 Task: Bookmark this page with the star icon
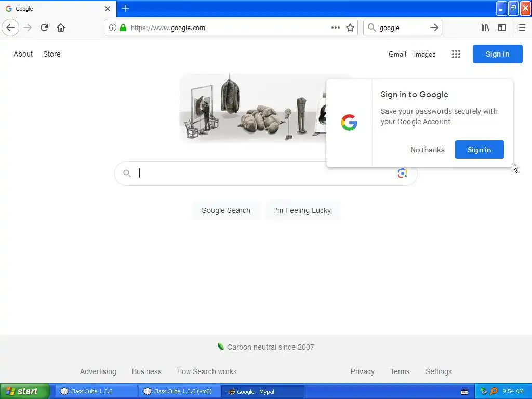(350, 28)
